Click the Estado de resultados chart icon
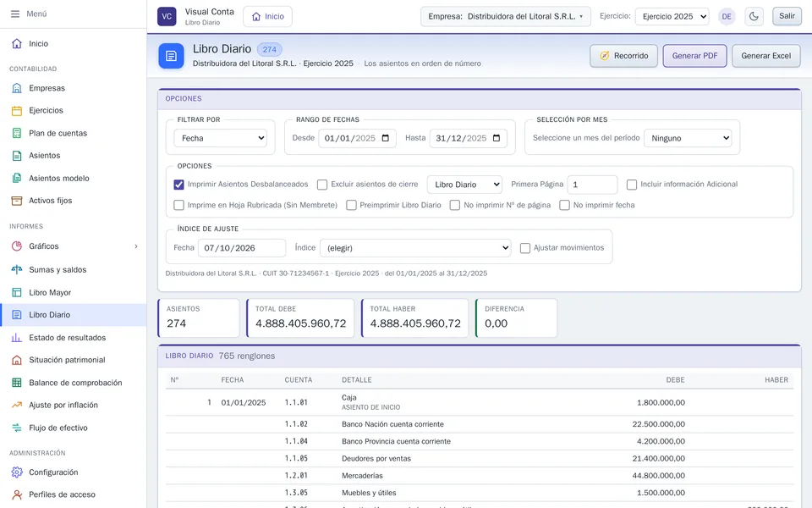 click(17, 338)
